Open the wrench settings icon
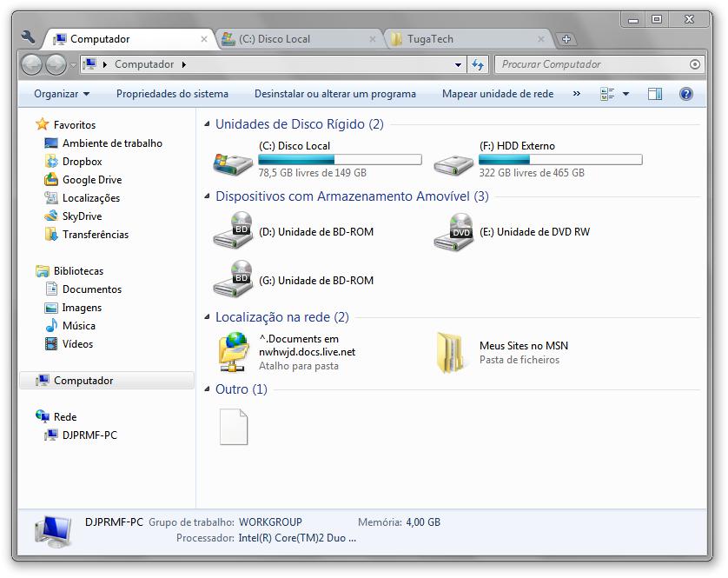 point(28,37)
